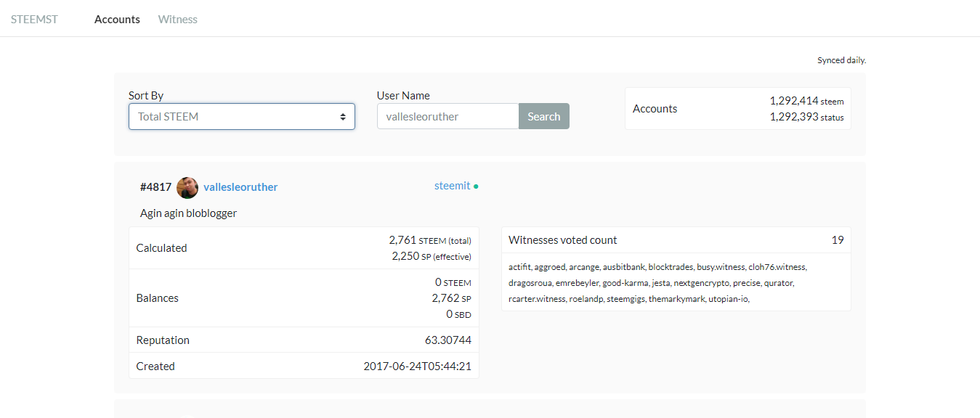The width and height of the screenshot is (980, 418).
Task: Select the 'Accounts' summary label
Action: tap(655, 109)
